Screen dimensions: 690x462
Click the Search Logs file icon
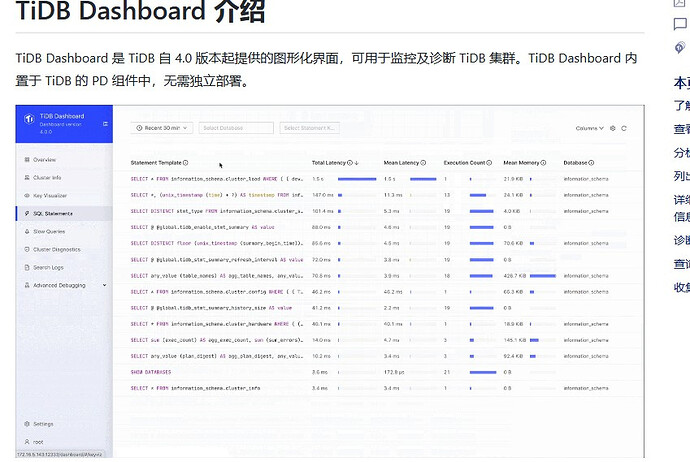coord(27,267)
